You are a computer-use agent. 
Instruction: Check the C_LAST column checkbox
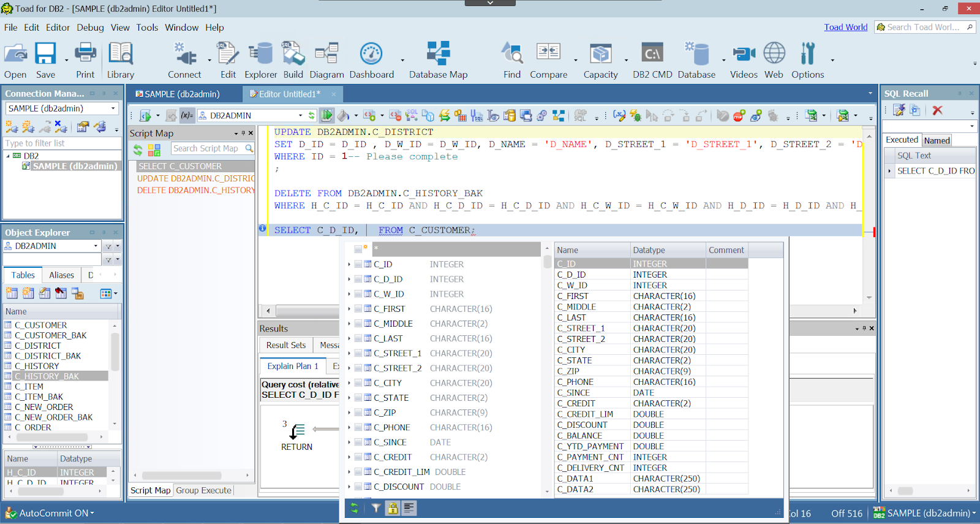pos(358,338)
